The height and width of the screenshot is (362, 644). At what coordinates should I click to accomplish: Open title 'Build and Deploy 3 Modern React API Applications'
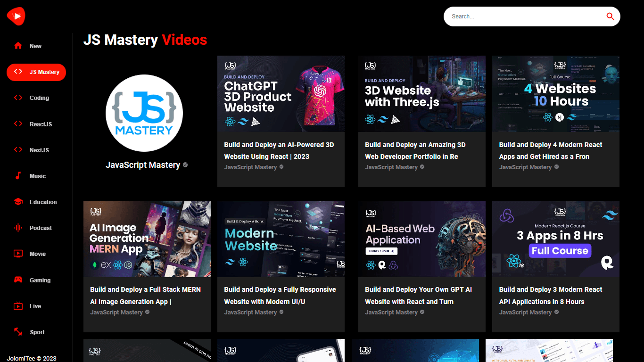click(x=551, y=296)
